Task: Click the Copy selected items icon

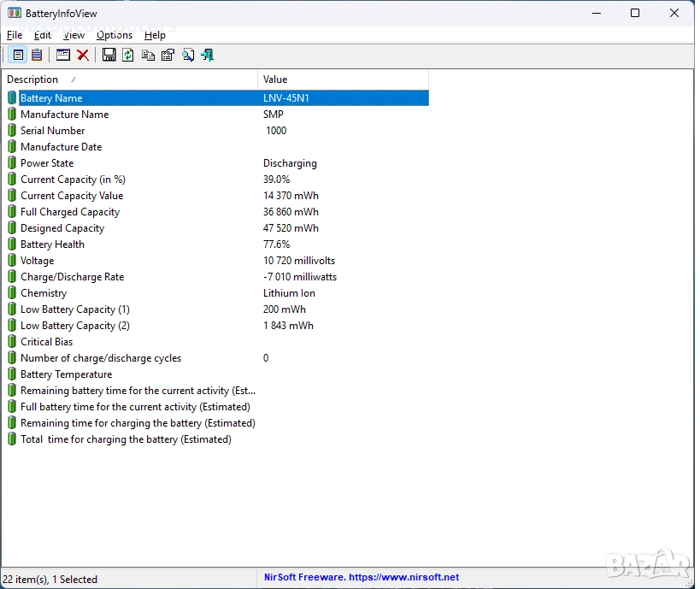Action: [148, 56]
